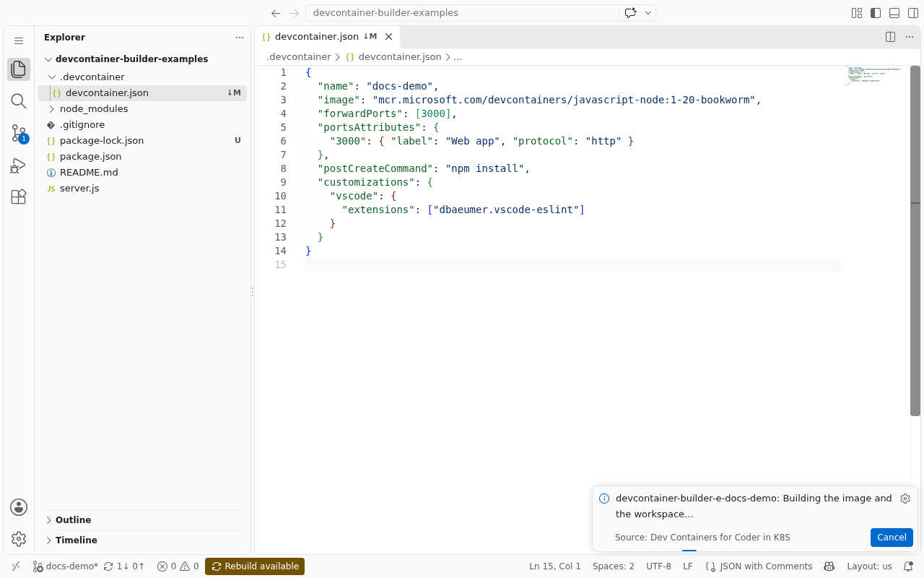This screenshot has width=924, height=578.
Task: Go back with the navigation arrow
Action: (276, 13)
